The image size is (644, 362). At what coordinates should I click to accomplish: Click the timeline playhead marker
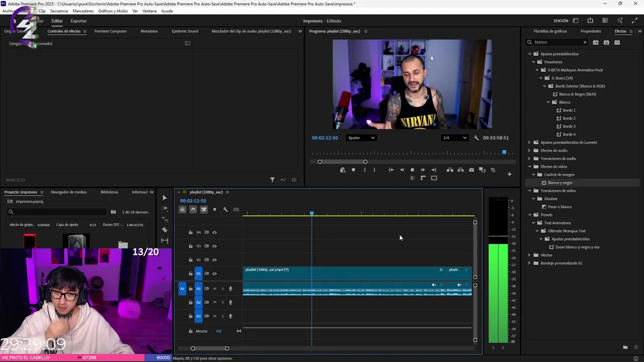tap(312, 214)
